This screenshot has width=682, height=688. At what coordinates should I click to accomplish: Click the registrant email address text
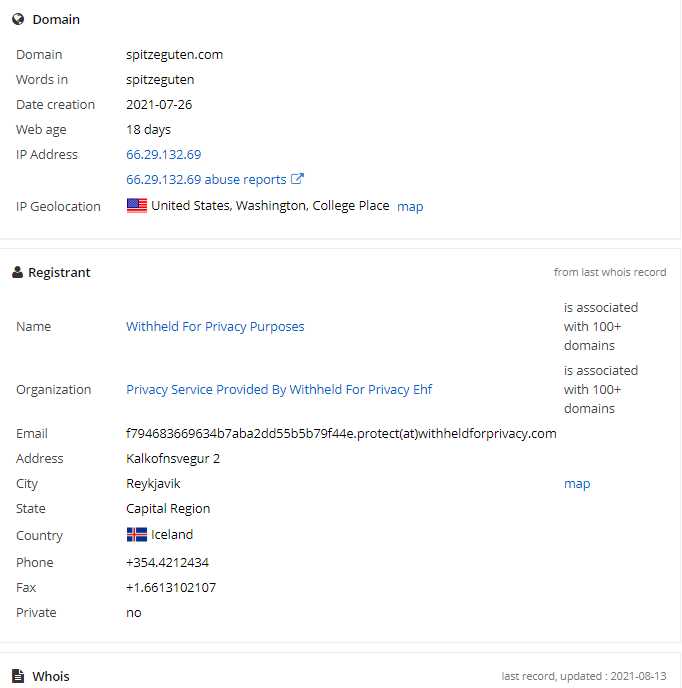pyautogui.click(x=341, y=434)
